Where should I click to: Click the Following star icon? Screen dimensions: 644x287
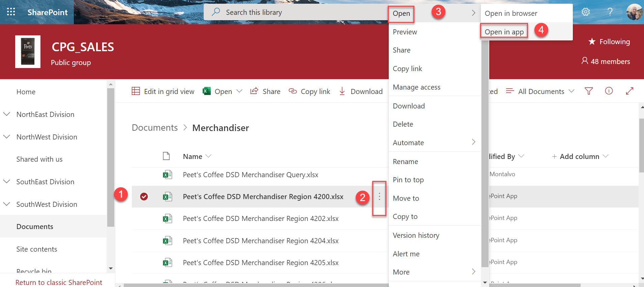pos(592,41)
